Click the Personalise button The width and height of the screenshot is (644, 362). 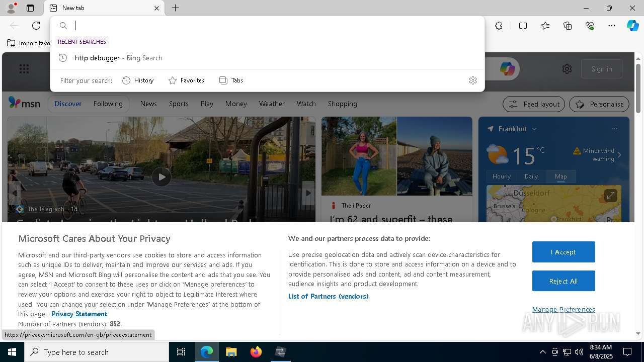coord(599,104)
